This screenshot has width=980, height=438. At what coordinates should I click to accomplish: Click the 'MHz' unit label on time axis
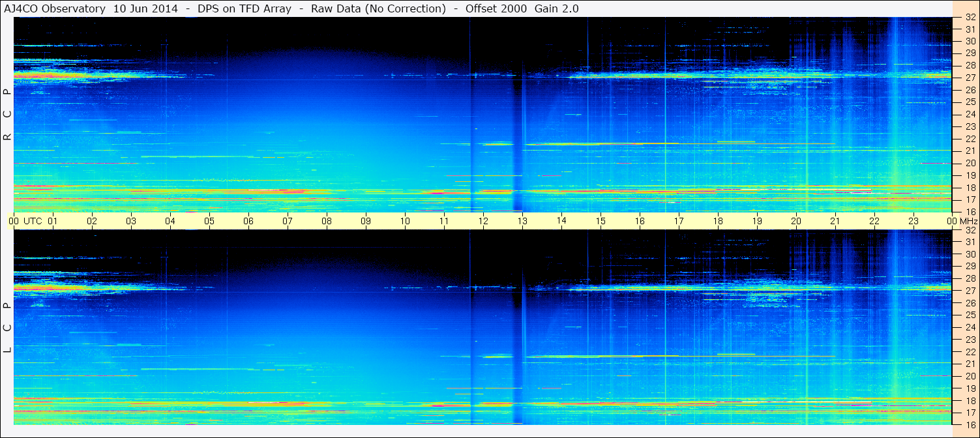click(x=968, y=221)
